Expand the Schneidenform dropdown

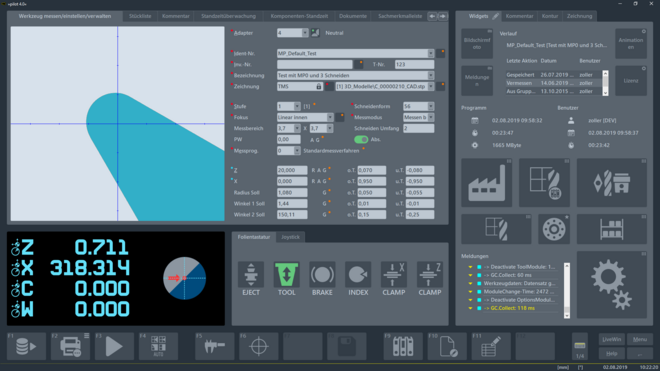pyautogui.click(x=431, y=107)
